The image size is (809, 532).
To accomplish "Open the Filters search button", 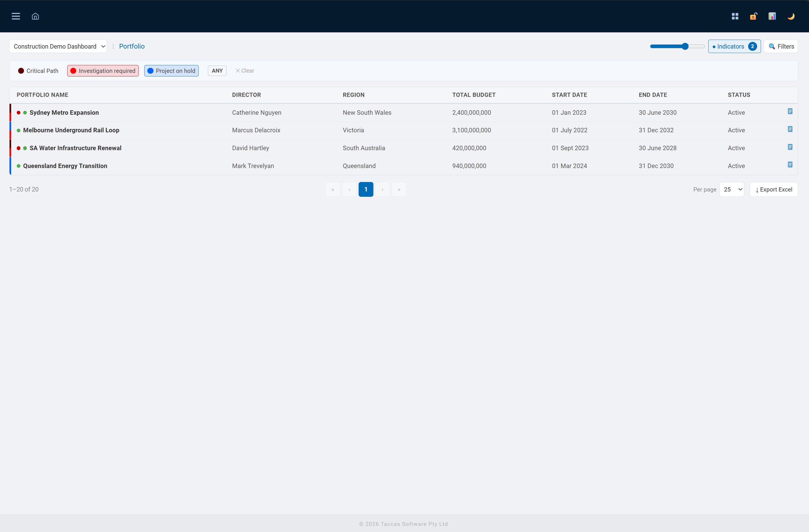I will [781, 47].
